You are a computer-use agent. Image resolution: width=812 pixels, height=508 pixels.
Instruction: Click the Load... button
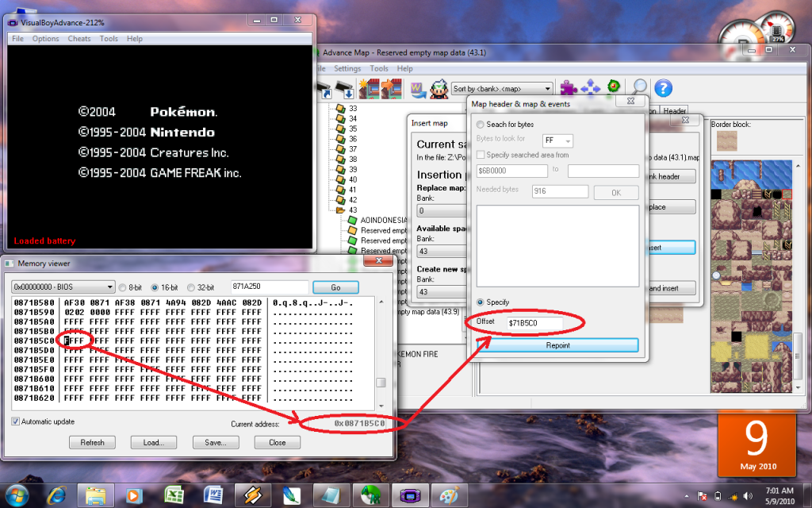coord(153,442)
